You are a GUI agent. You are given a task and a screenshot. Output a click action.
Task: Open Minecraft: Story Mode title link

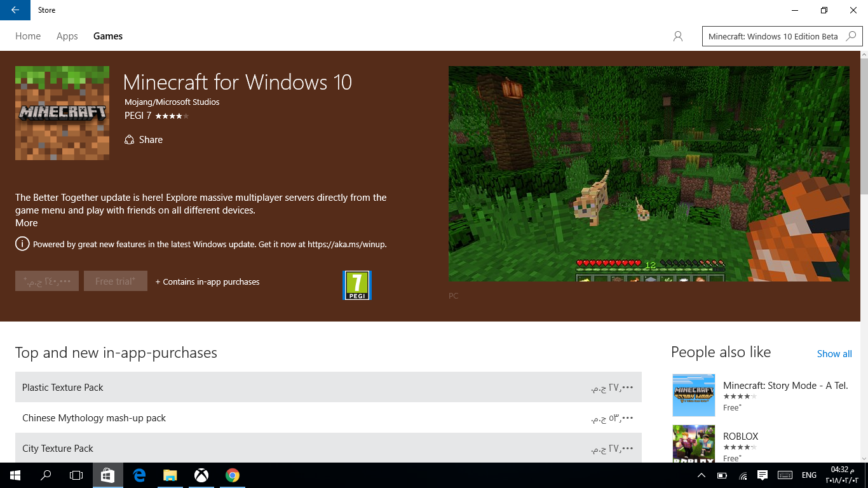[785, 386]
